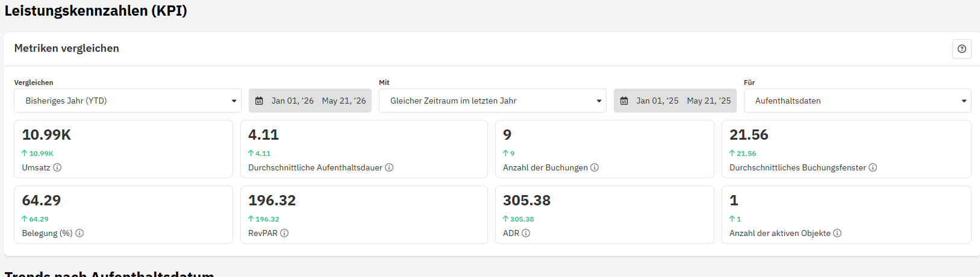Open the help question-mark button
This screenshot has width=980, height=277.
pos(961,49)
